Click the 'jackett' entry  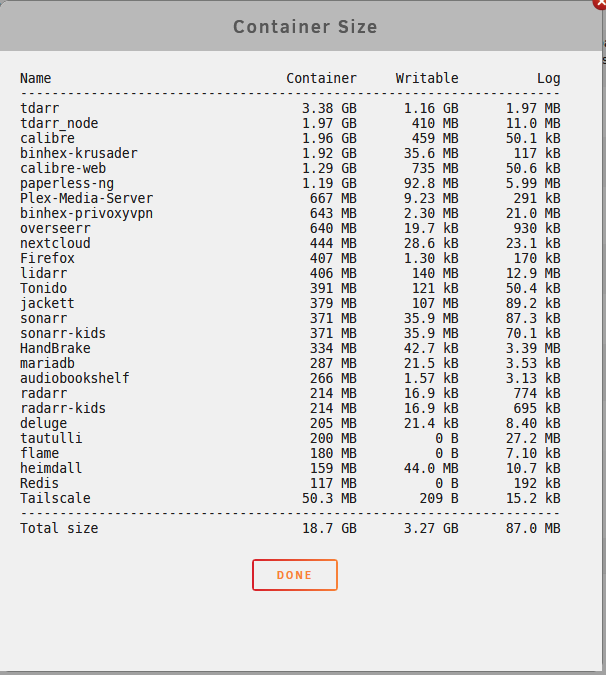click(x=47, y=303)
